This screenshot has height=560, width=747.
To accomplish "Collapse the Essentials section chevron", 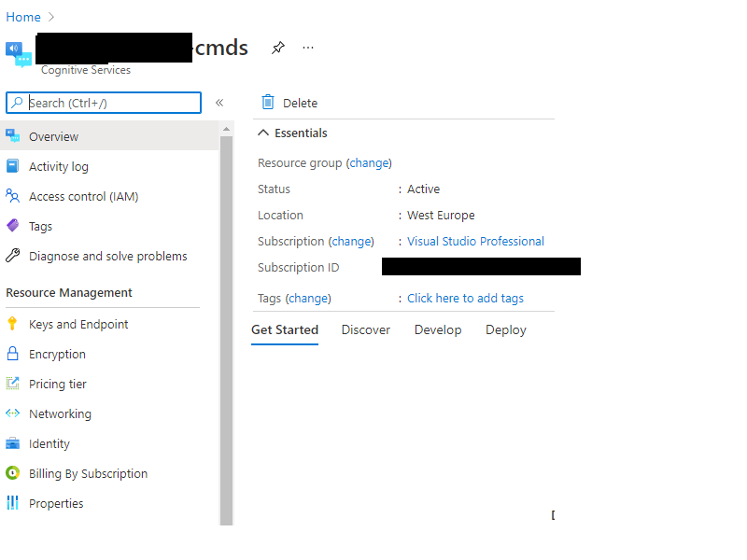I will (x=263, y=133).
